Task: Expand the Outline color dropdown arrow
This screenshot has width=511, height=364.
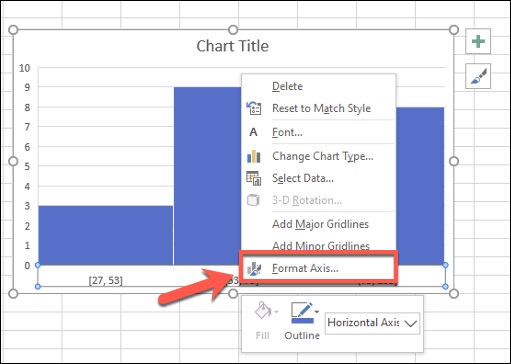Action: tap(317, 312)
